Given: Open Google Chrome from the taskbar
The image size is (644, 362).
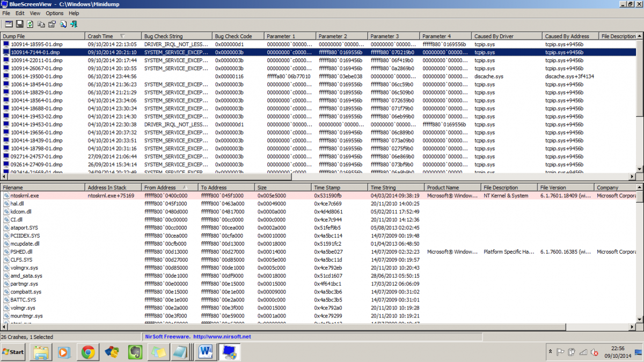Looking at the screenshot, I should click(x=88, y=352).
